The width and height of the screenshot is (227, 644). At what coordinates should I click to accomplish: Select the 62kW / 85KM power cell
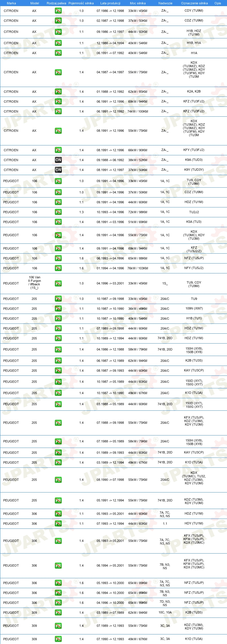(138, 92)
